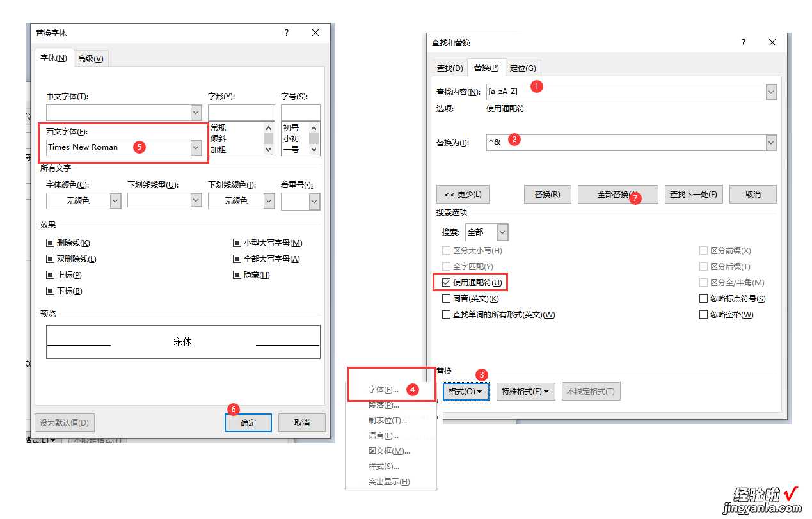The image size is (812, 519).
Task: Choose 一号 in the font size list
Action: click(291, 149)
